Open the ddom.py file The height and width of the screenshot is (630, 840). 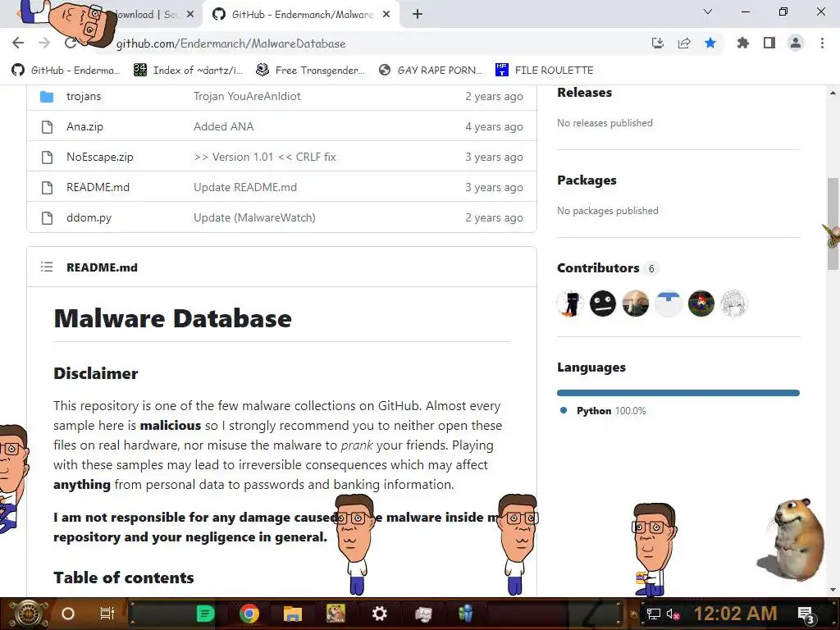89,218
